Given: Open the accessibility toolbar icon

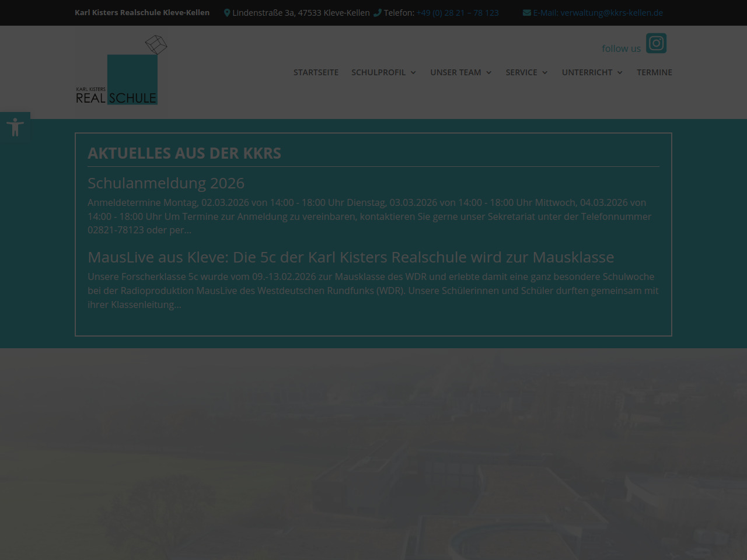Looking at the screenshot, I should click(15, 127).
